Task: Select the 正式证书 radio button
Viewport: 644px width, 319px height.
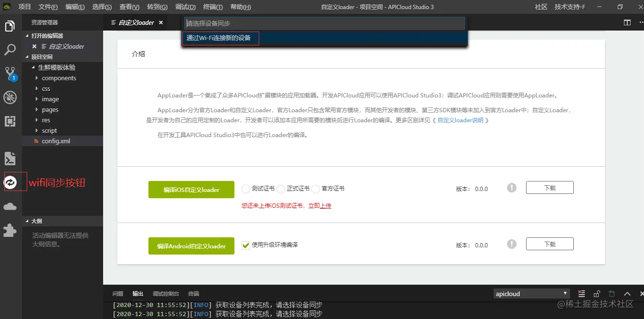Action: point(281,189)
